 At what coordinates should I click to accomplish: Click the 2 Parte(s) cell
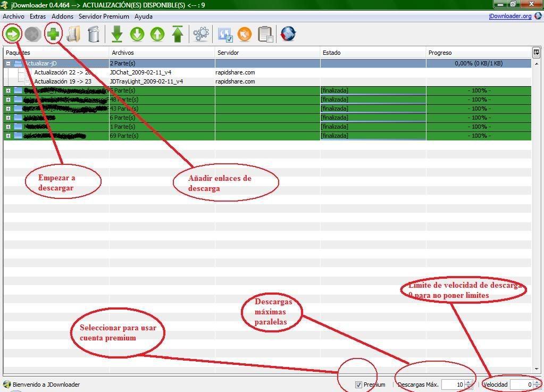pyautogui.click(x=162, y=63)
